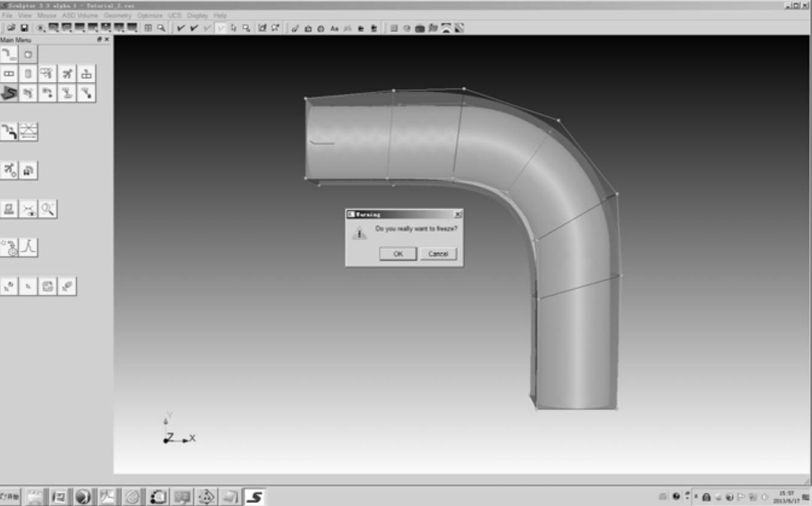Click the Open file toolbar icon
Screen dimensions: 812x506
coord(11,28)
